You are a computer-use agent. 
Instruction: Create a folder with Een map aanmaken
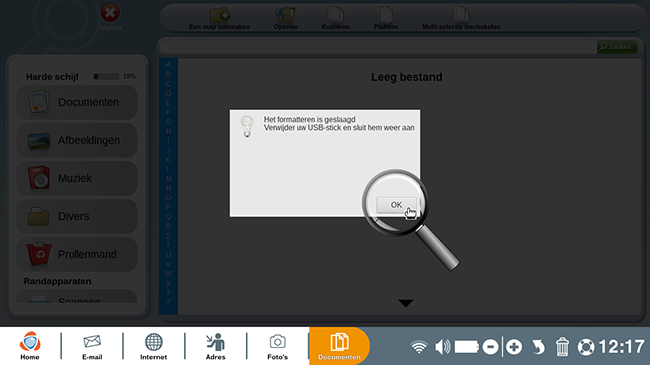point(219,18)
